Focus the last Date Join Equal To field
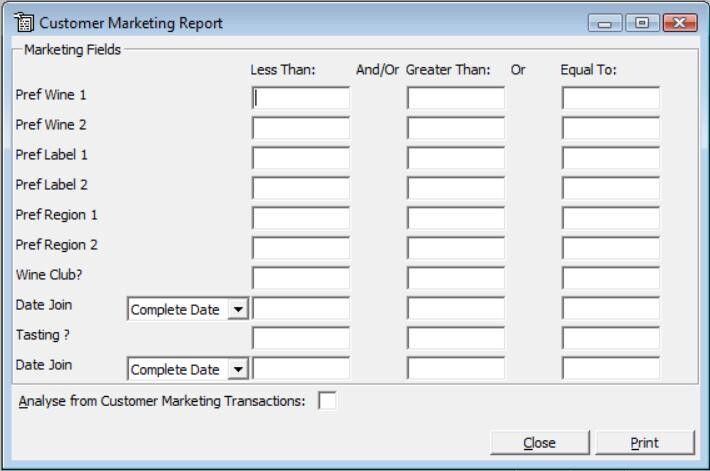Viewport: 710px width, 471px height. [611, 368]
